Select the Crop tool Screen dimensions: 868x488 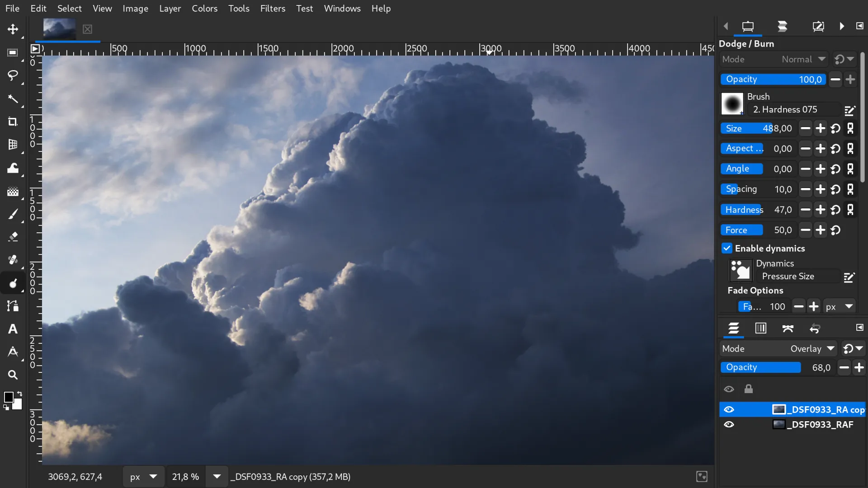tap(12, 122)
